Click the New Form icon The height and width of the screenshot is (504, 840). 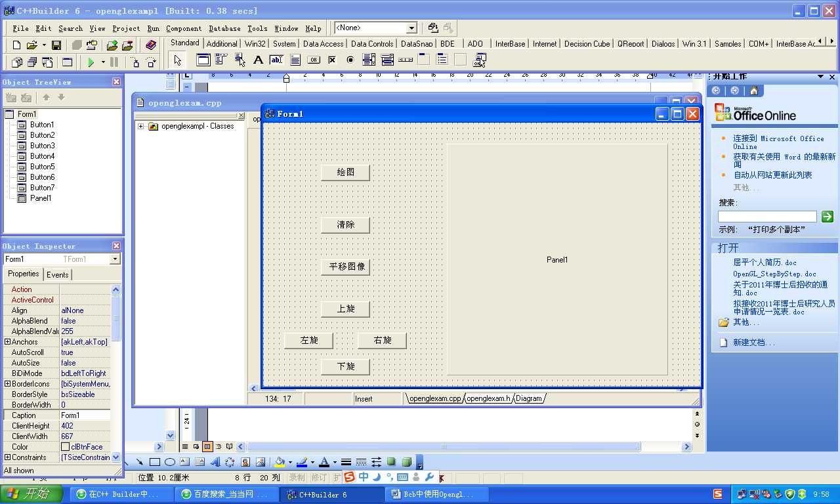(67, 62)
